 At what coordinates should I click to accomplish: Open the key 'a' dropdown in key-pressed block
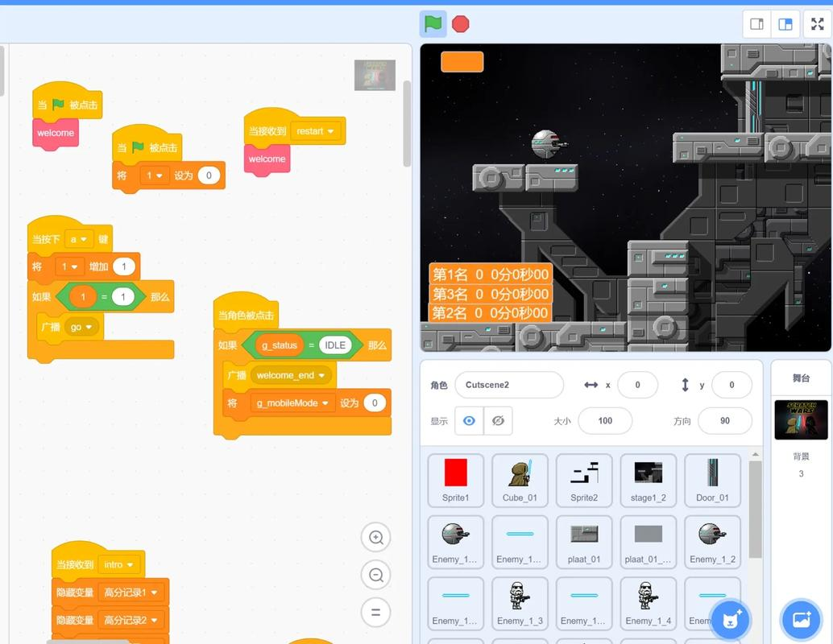(x=79, y=239)
